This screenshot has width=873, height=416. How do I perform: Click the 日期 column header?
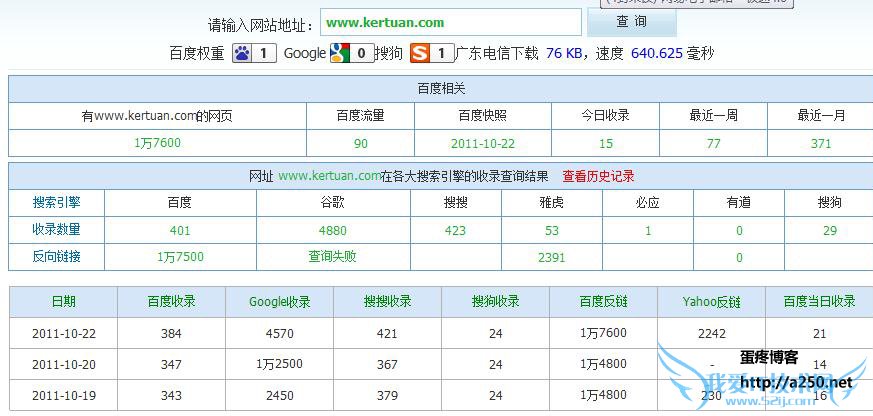pyautogui.click(x=63, y=301)
